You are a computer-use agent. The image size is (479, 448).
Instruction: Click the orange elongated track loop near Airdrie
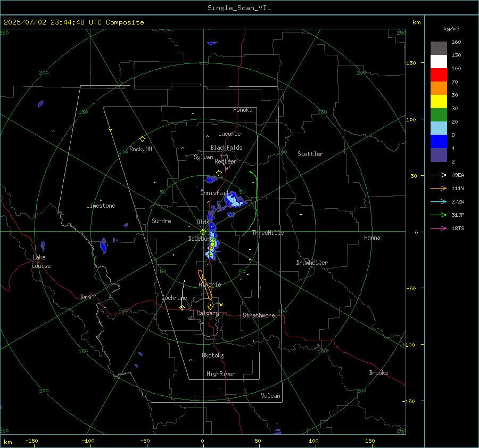[205, 285]
